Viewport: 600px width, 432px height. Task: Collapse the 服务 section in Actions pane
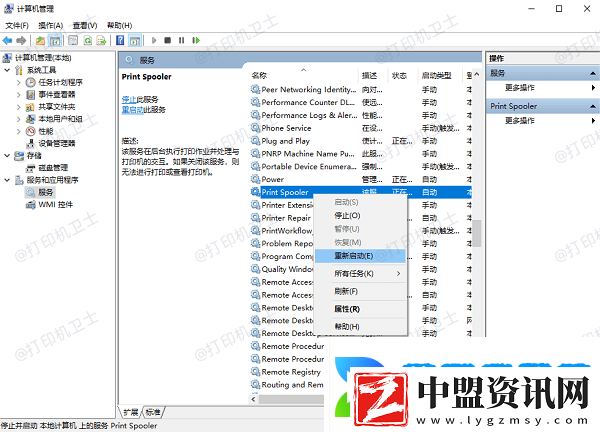593,73
